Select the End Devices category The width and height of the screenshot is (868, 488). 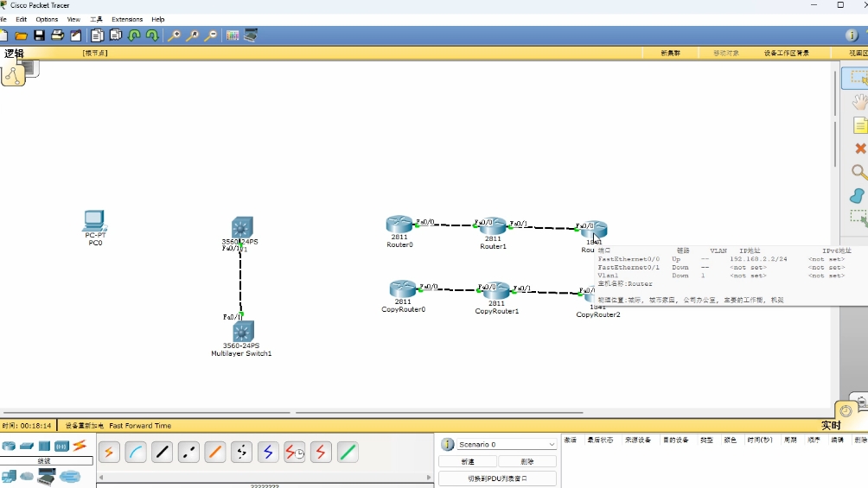[9, 476]
